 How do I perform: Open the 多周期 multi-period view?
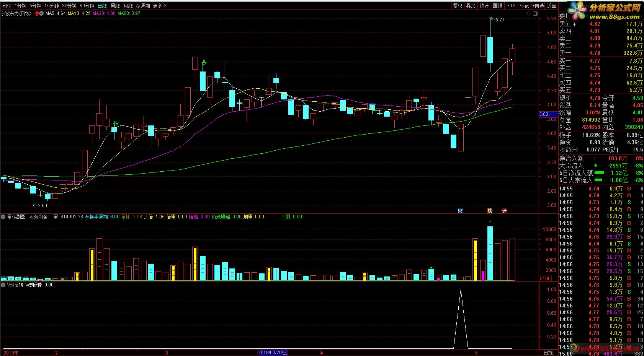tap(143, 6)
